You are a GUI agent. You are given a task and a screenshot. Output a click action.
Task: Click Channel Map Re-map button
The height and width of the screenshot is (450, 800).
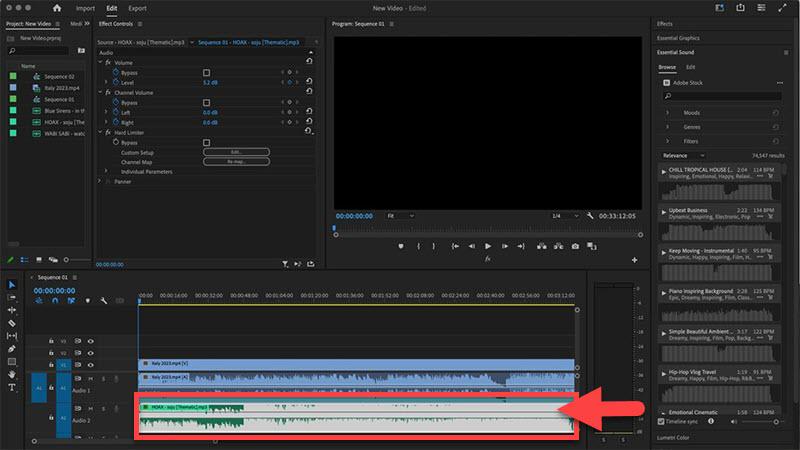point(236,162)
